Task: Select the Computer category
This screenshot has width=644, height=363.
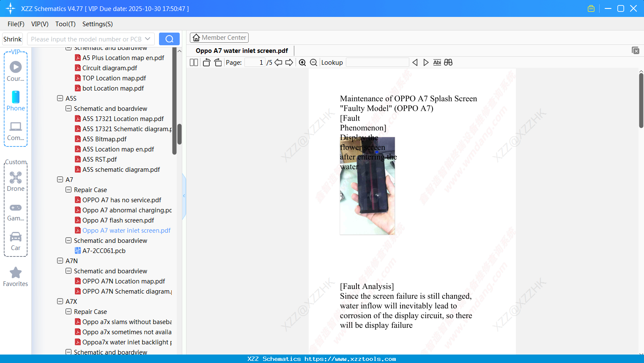Action: pos(16,131)
